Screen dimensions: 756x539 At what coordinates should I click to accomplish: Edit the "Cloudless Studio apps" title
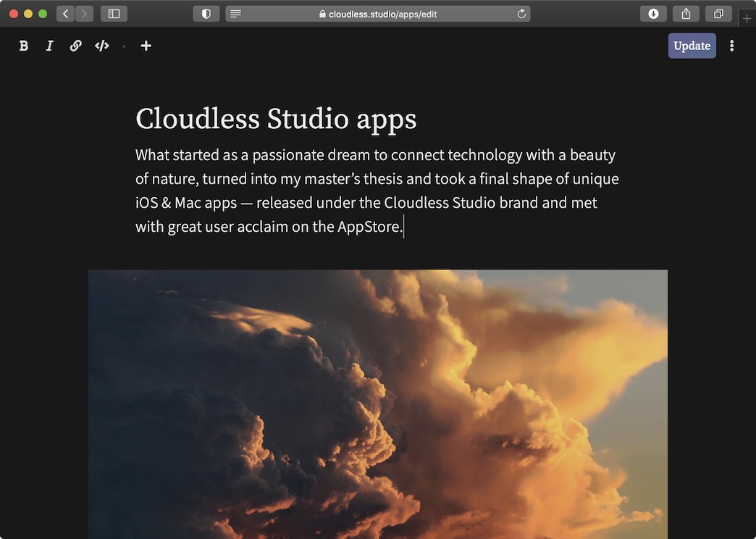coord(276,119)
